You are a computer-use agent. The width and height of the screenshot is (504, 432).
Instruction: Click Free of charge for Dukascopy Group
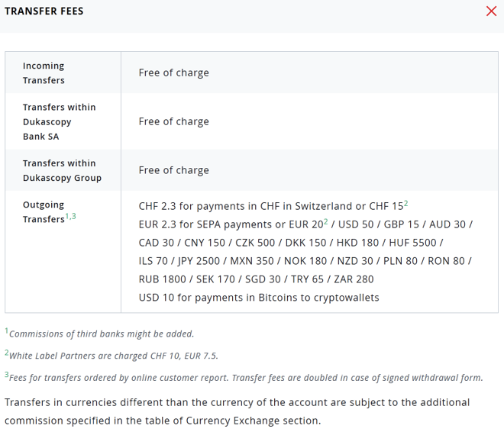pos(174,170)
